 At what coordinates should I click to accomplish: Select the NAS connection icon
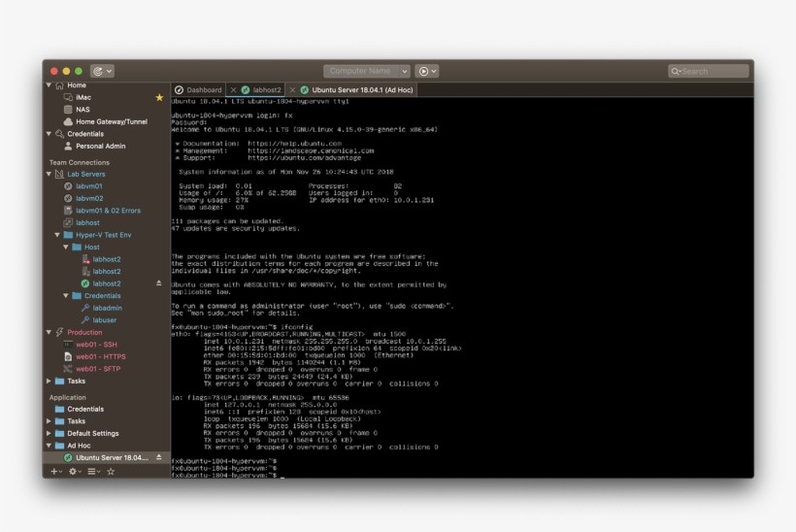click(68, 109)
